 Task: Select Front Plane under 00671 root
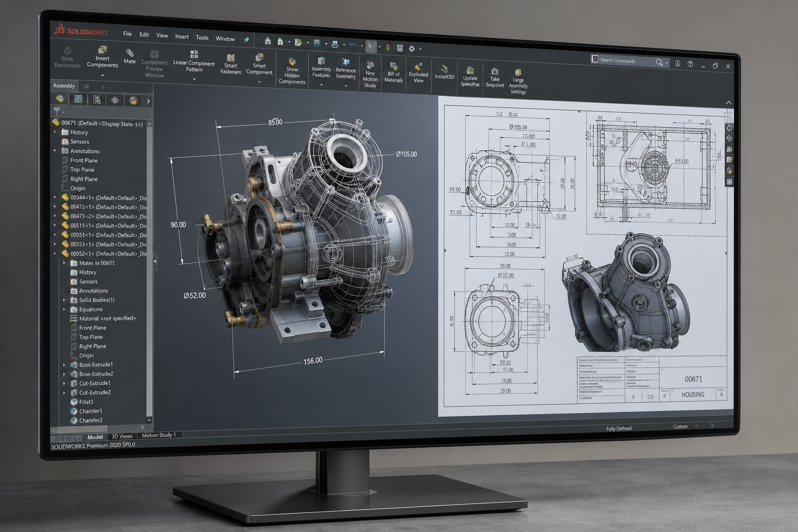(84, 161)
